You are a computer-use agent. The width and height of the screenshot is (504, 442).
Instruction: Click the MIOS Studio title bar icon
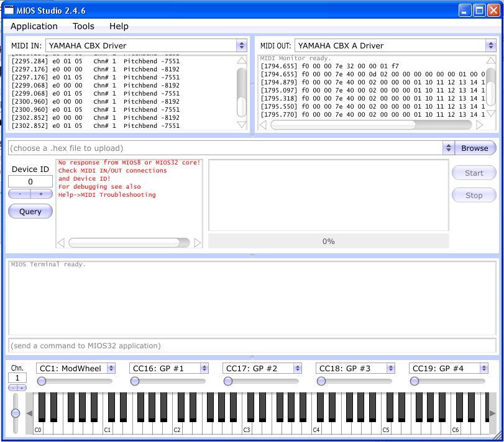tap(9, 11)
